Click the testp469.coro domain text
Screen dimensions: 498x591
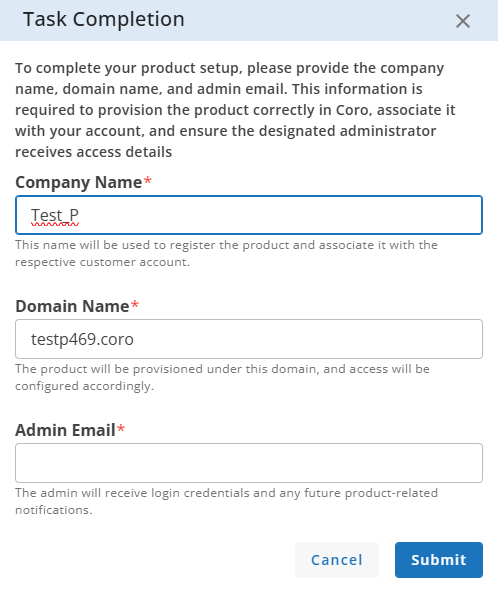click(x=82, y=339)
